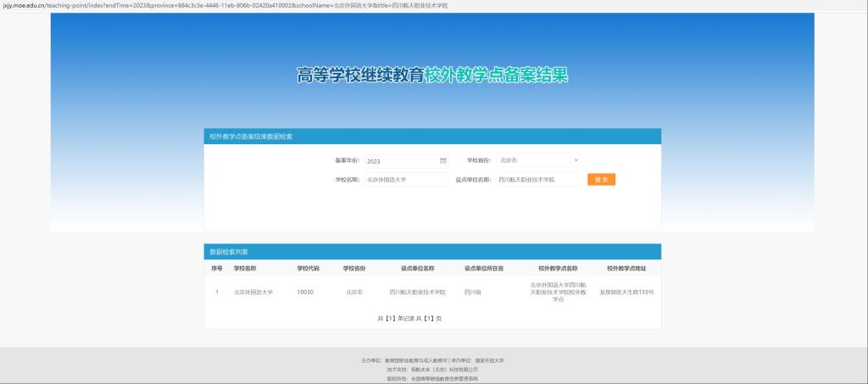The height and width of the screenshot is (384, 868).
Task: Click 四川航天职业技术学院 in the results row
Action: pos(417,292)
